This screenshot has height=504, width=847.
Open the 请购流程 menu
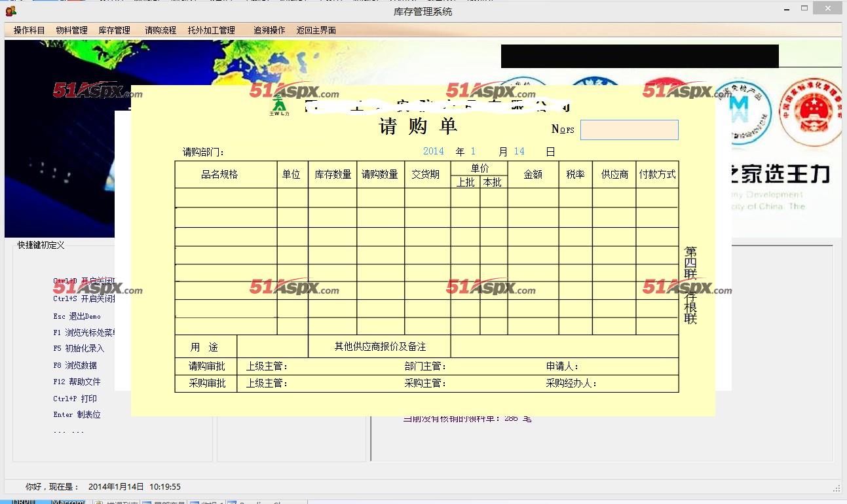160,30
